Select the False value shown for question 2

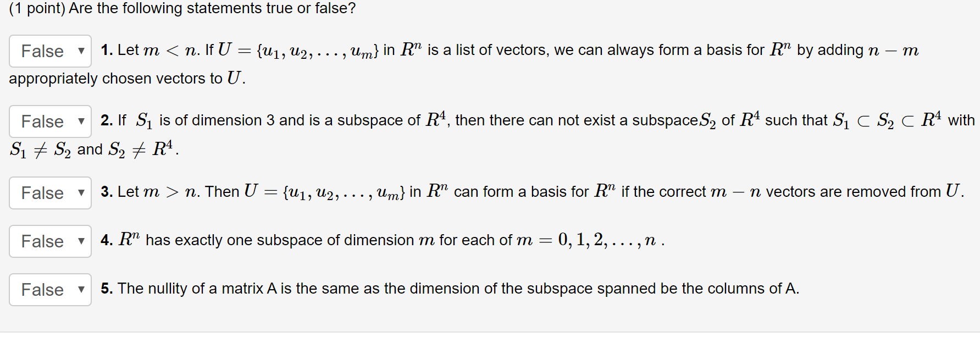pyautogui.click(x=41, y=121)
